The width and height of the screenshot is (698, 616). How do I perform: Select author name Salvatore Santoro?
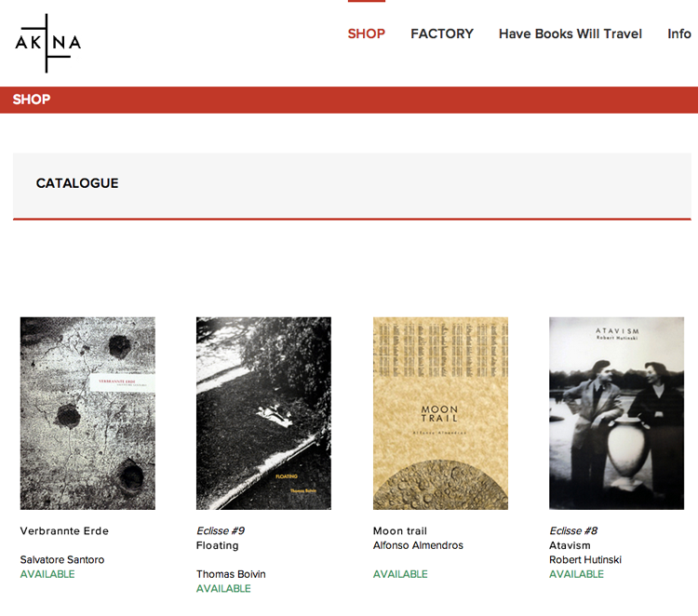click(62, 560)
